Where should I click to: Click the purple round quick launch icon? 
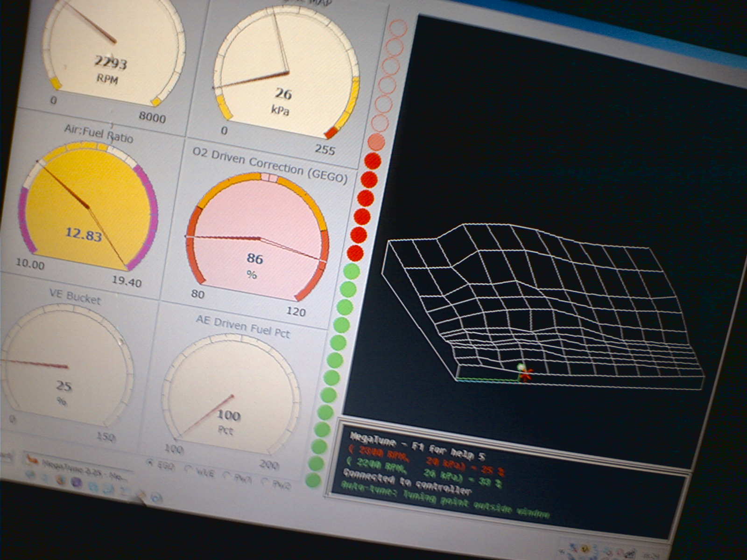pyautogui.click(x=76, y=483)
